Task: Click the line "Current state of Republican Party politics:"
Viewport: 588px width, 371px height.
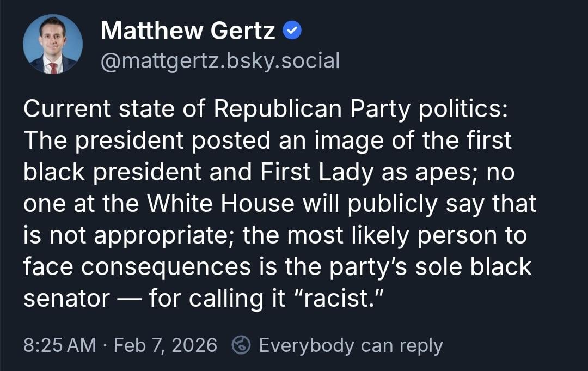Action: [x=266, y=109]
